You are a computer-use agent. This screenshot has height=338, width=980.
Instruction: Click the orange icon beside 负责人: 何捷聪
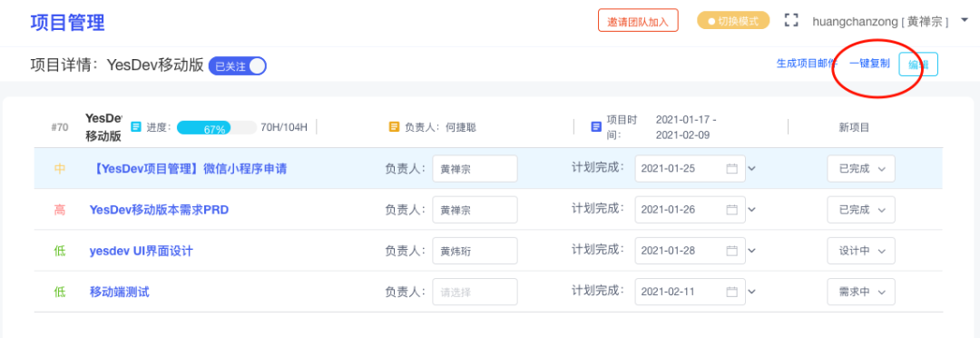coord(394,127)
